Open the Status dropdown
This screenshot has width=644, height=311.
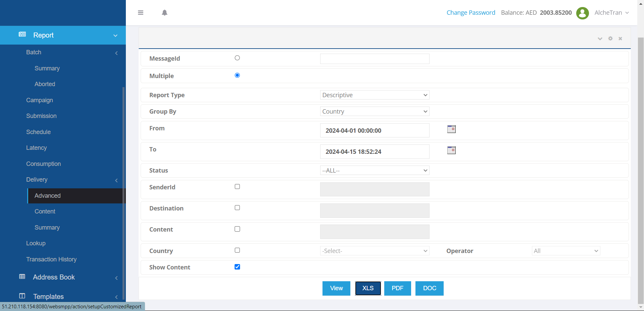[375, 171]
